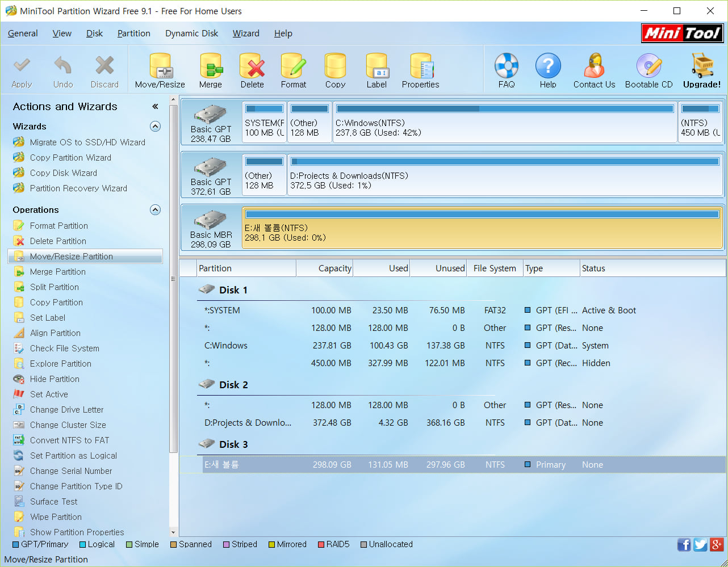This screenshot has width=728, height=567.
Task: Click the Help question mark icon
Action: (x=548, y=66)
